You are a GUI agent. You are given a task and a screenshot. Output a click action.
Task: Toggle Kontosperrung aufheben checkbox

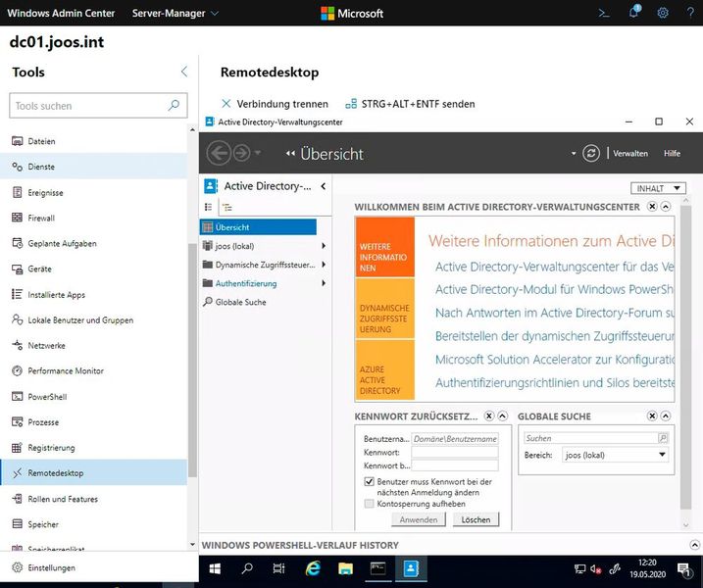click(x=369, y=504)
